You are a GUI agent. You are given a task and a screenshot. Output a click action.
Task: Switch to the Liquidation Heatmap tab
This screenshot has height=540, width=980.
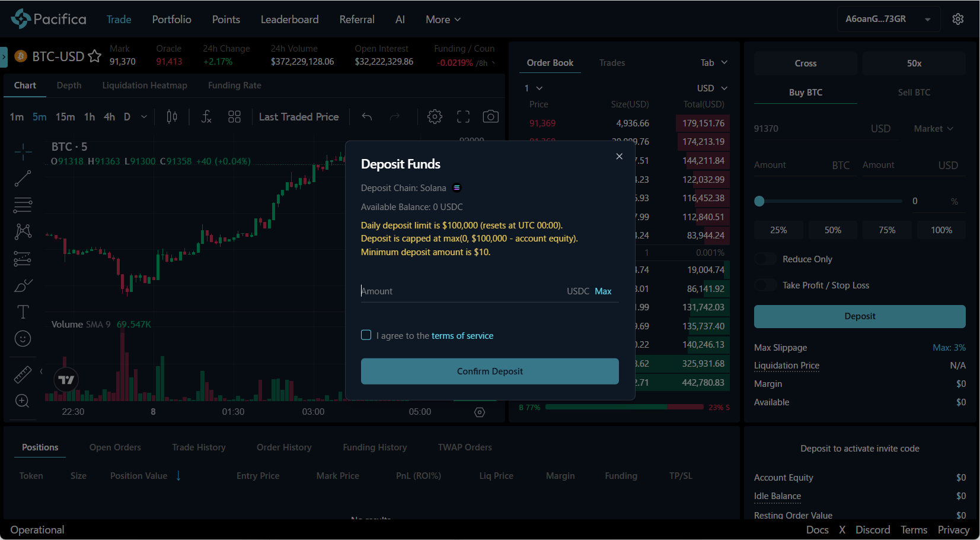pyautogui.click(x=145, y=85)
